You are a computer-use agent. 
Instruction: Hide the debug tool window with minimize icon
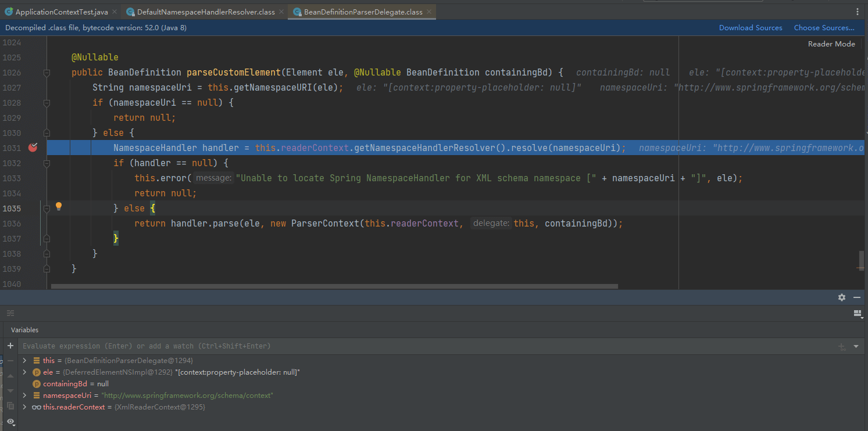pyautogui.click(x=856, y=297)
